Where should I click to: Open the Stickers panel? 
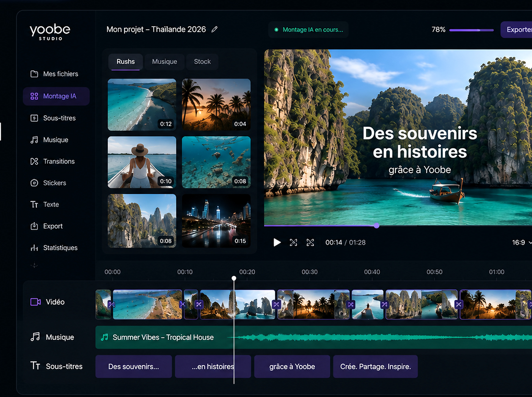[48, 183]
